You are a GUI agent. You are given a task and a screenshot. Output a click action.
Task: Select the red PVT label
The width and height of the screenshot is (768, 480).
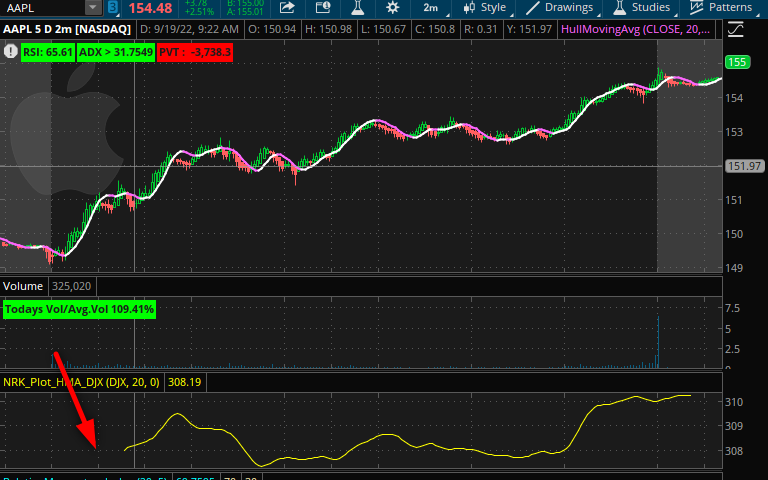196,50
